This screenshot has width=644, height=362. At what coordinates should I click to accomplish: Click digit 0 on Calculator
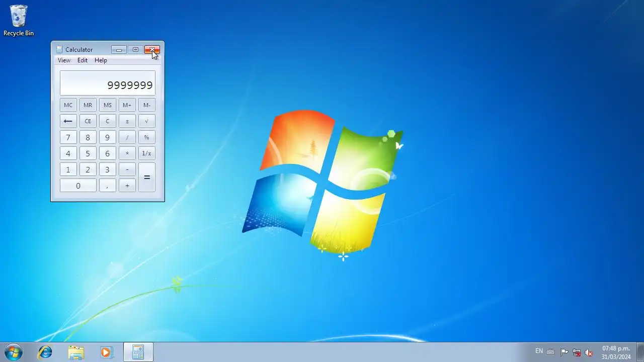coord(78,186)
